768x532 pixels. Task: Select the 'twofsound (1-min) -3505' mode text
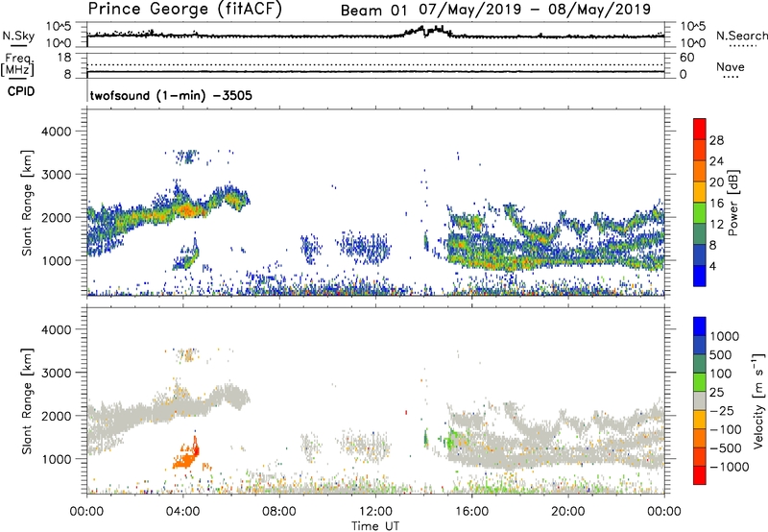171,95
